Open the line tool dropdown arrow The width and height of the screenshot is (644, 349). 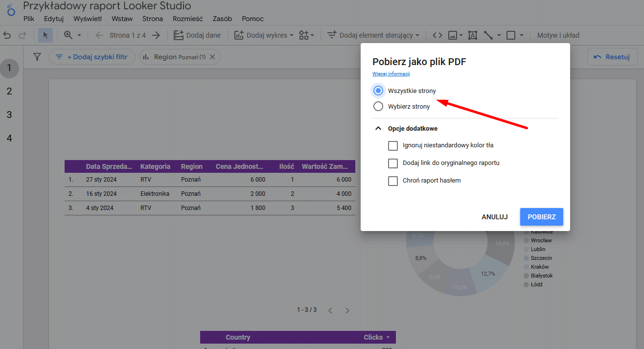tap(499, 35)
